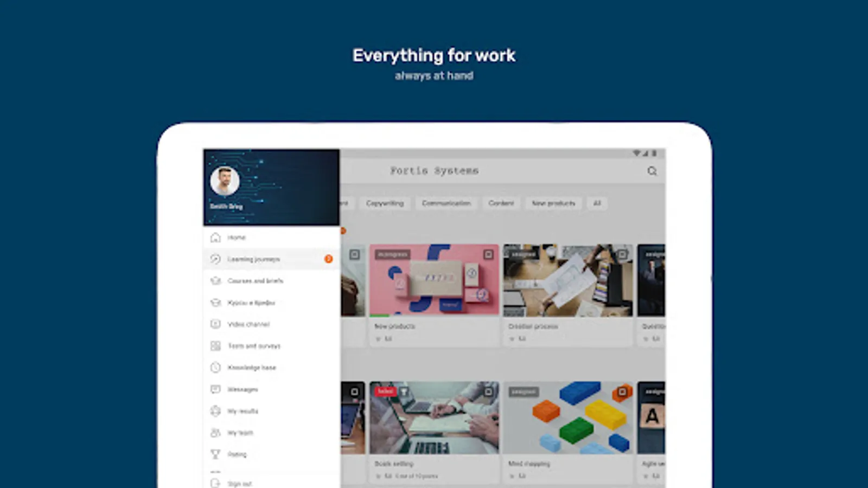Click the battery icon in status bar
This screenshot has height=488, width=868.
coord(654,153)
